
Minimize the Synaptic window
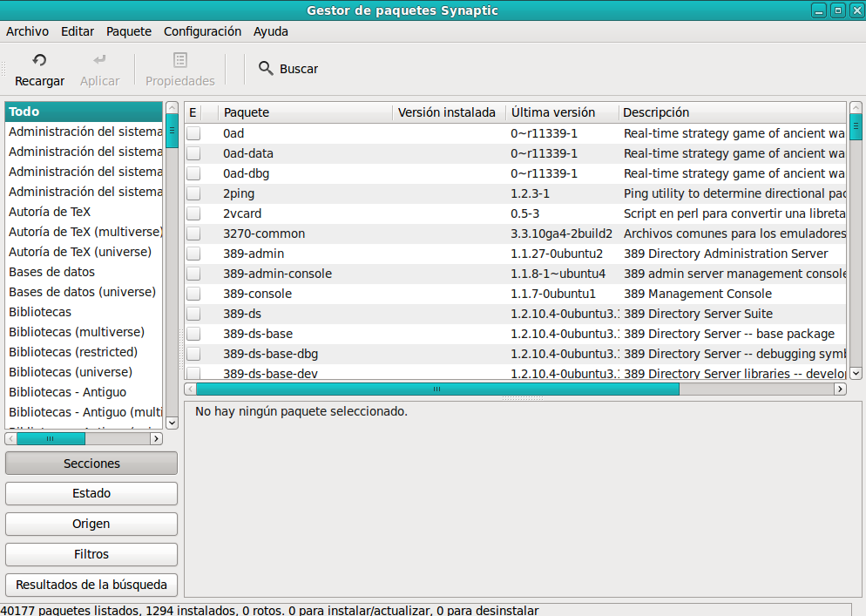(x=819, y=10)
